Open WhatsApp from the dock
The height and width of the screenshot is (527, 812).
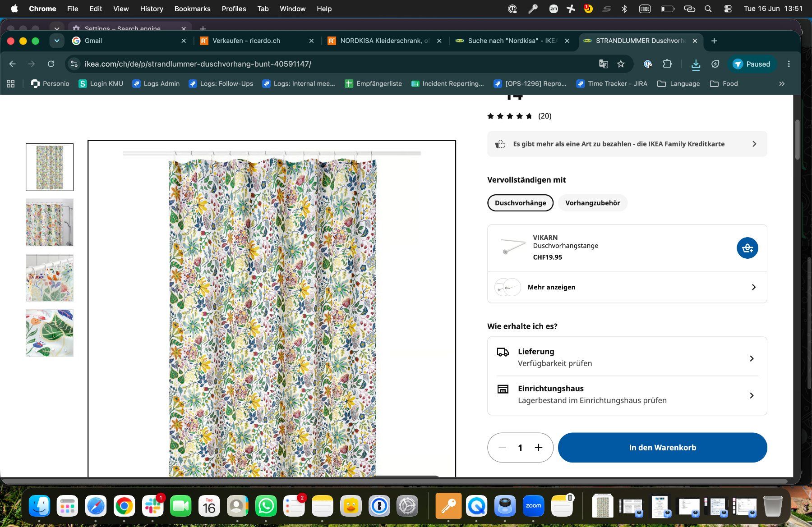(x=266, y=506)
